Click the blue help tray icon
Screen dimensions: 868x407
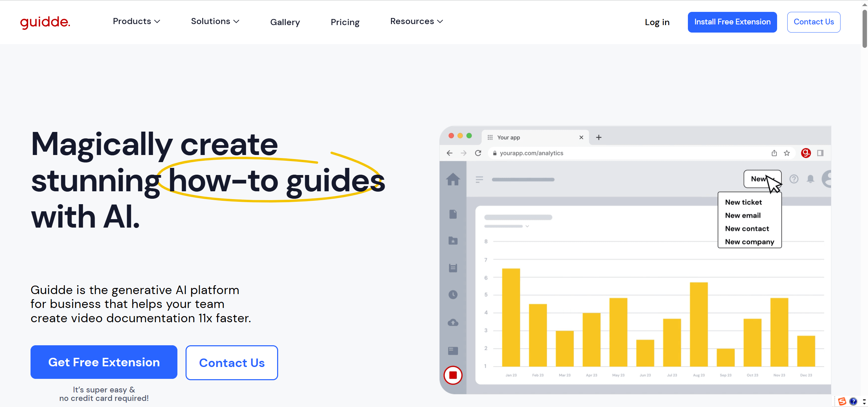tap(853, 402)
